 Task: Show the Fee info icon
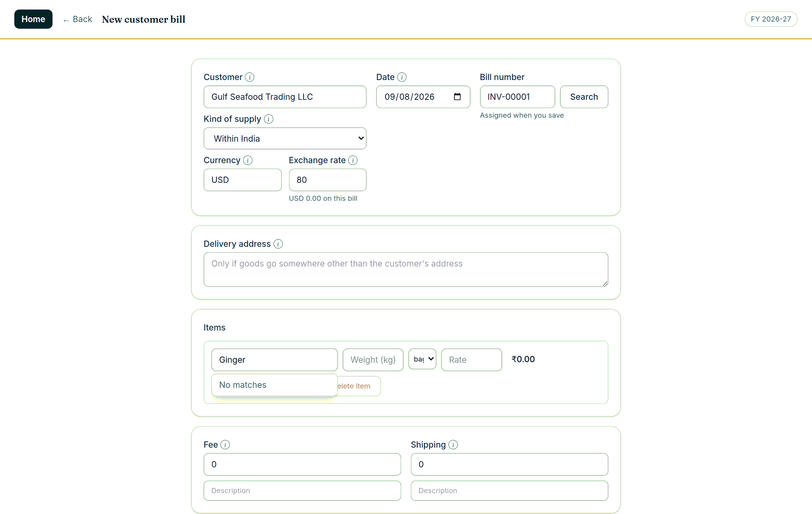tap(225, 445)
